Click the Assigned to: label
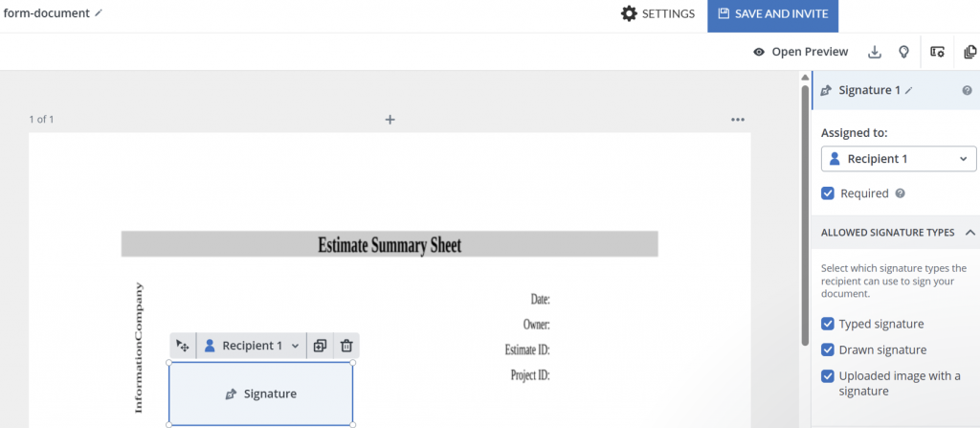The image size is (980, 428). [856, 133]
